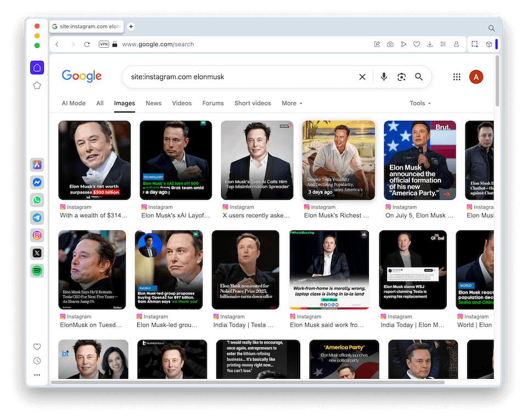Open WhatsApp in the sidebar
Image resolution: width=527 pixels, height=420 pixels.
[37, 200]
